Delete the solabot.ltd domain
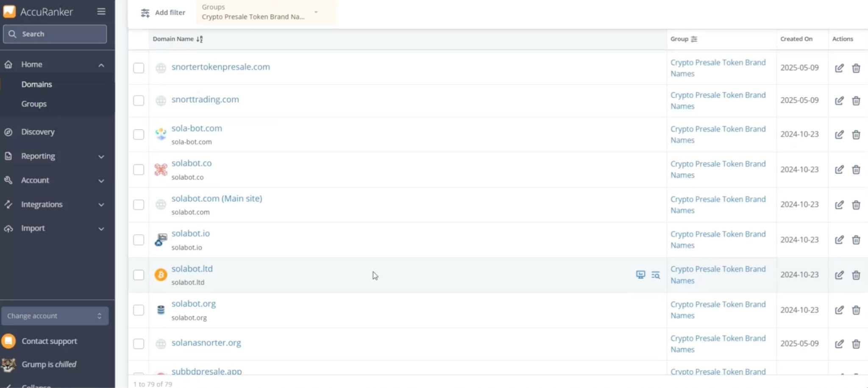The height and width of the screenshot is (388, 868). [856, 275]
